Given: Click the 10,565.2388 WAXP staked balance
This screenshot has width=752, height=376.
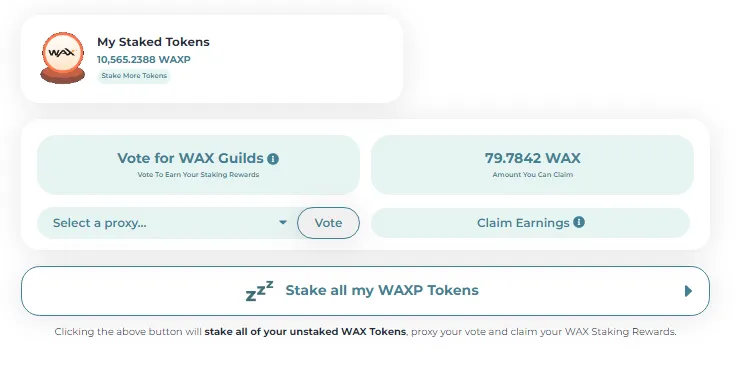Looking at the screenshot, I should pyautogui.click(x=143, y=60).
